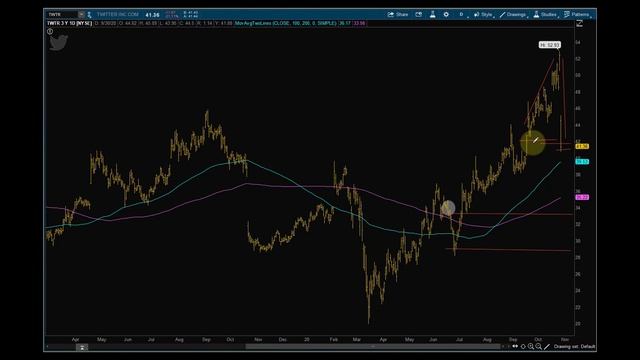Click the TWTR symbol input field
This screenshot has width=640, height=360.
pyautogui.click(x=62, y=15)
